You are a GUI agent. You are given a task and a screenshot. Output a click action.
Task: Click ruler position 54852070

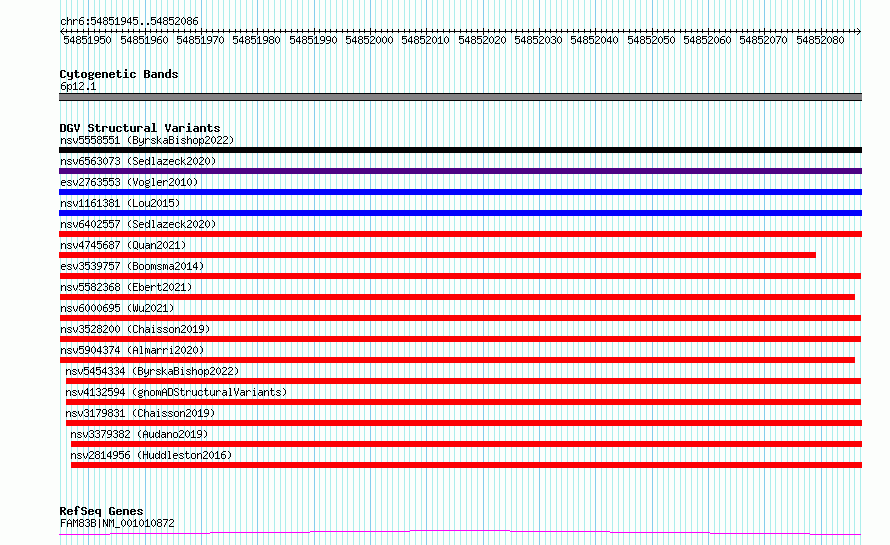pos(764,40)
